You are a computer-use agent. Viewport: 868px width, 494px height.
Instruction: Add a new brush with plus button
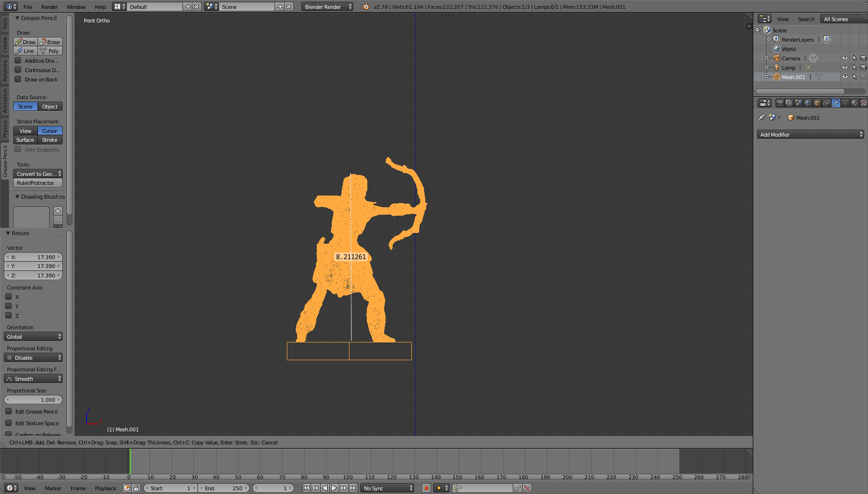point(58,211)
